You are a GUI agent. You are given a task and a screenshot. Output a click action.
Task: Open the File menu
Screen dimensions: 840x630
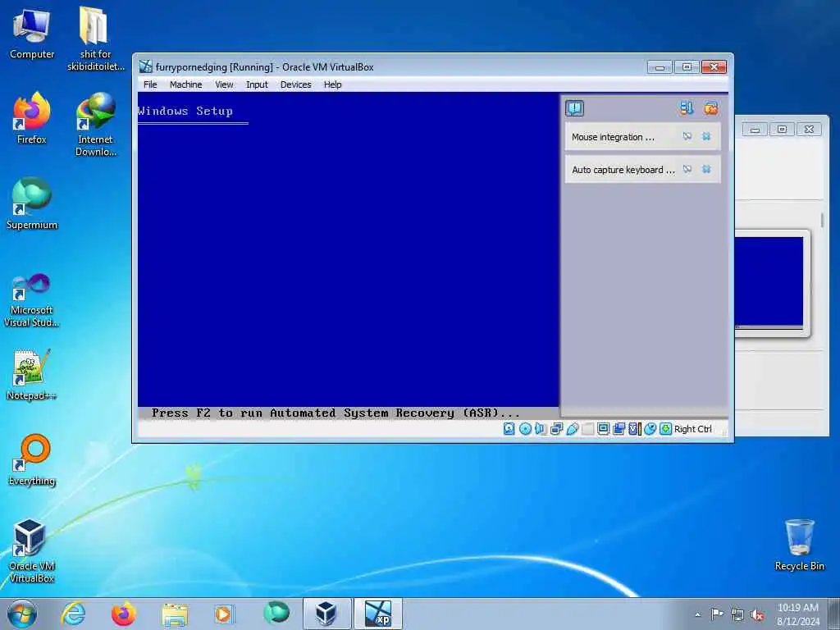(x=151, y=84)
